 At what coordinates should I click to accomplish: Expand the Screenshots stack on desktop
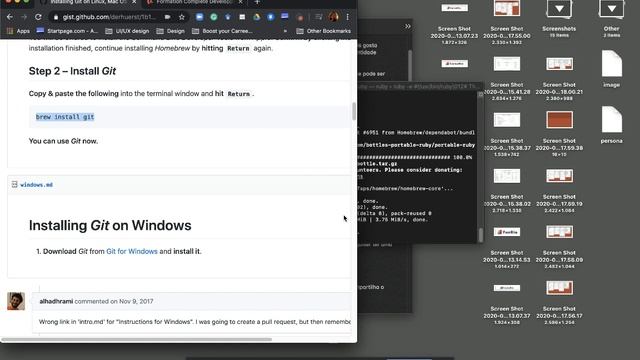click(x=559, y=9)
